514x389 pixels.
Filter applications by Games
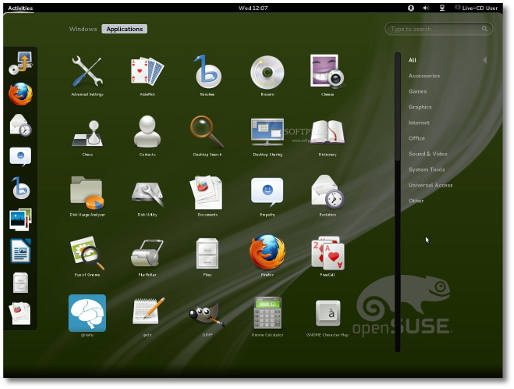(x=418, y=91)
